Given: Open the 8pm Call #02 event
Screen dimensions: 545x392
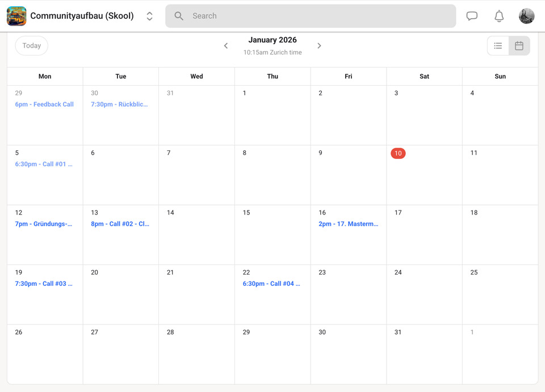Looking at the screenshot, I should click(120, 224).
